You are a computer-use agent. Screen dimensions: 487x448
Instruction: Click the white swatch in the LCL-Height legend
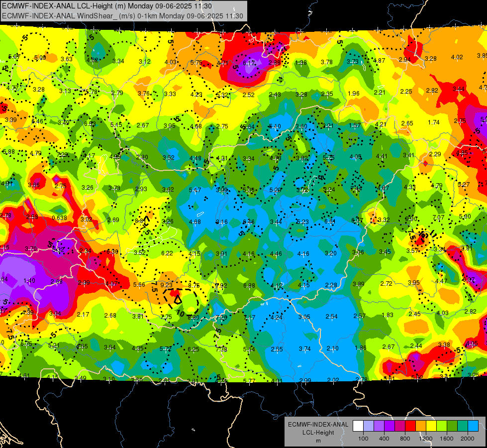click(358, 426)
